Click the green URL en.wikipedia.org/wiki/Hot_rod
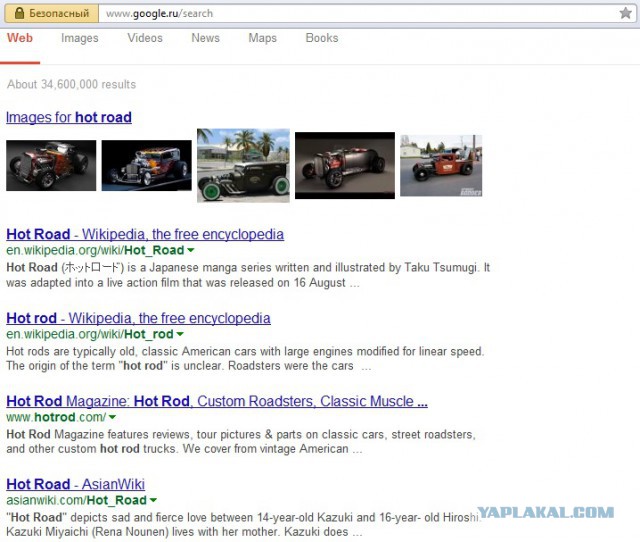 coord(90,334)
